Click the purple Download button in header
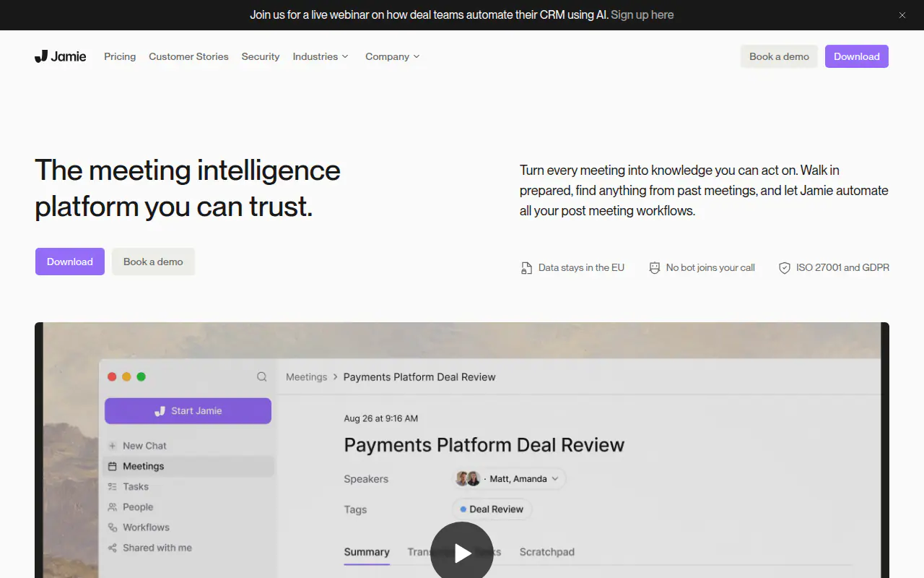 (x=857, y=56)
